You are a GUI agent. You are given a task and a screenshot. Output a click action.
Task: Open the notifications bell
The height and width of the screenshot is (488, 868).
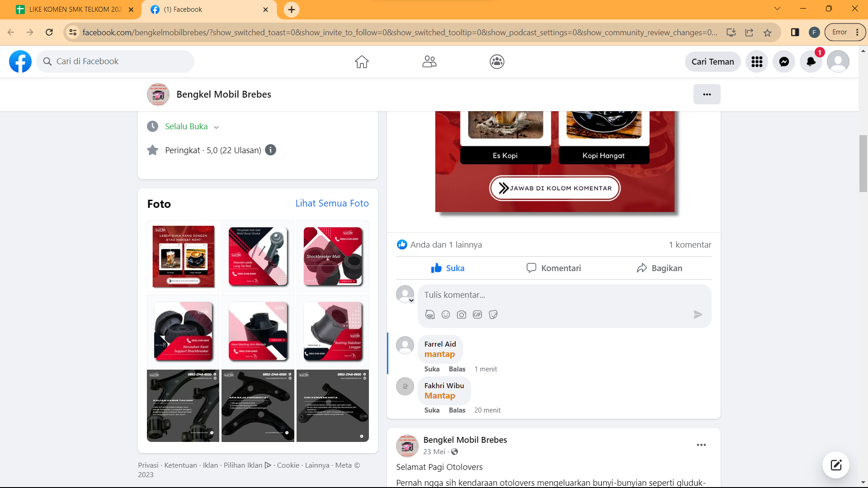click(x=811, y=61)
